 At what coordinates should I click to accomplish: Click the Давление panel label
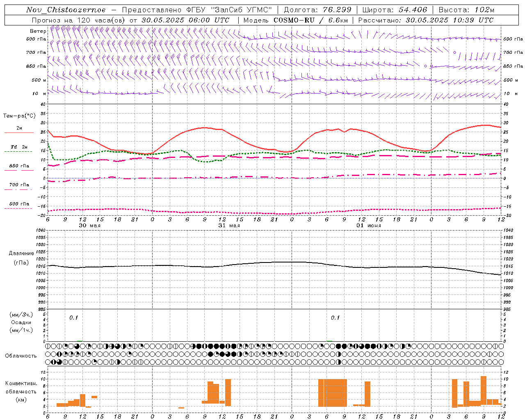tap(21, 253)
